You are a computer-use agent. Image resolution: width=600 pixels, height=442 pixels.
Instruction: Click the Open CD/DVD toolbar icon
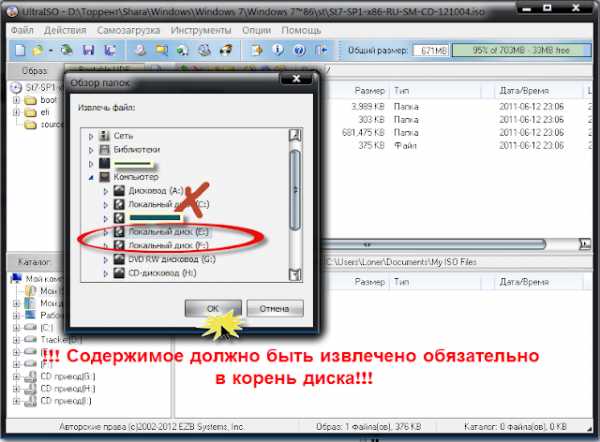click(67, 50)
